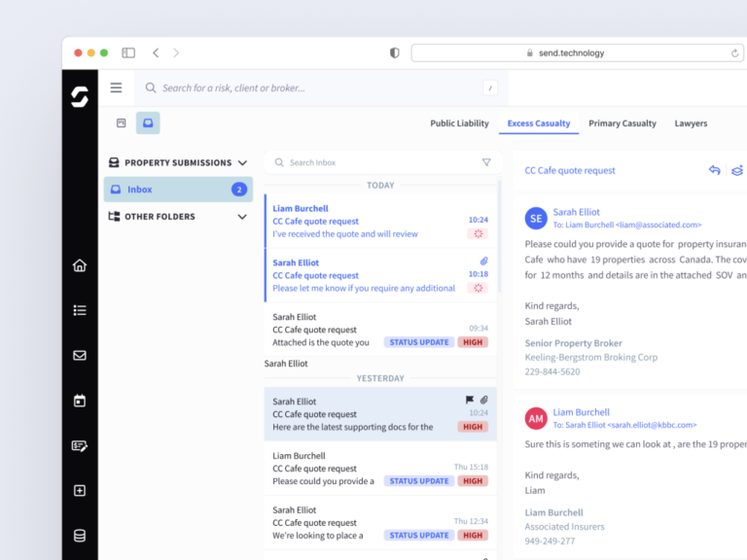Image resolution: width=747 pixels, height=560 pixels.
Task: Open the hamburger menu icon
Action: [116, 87]
